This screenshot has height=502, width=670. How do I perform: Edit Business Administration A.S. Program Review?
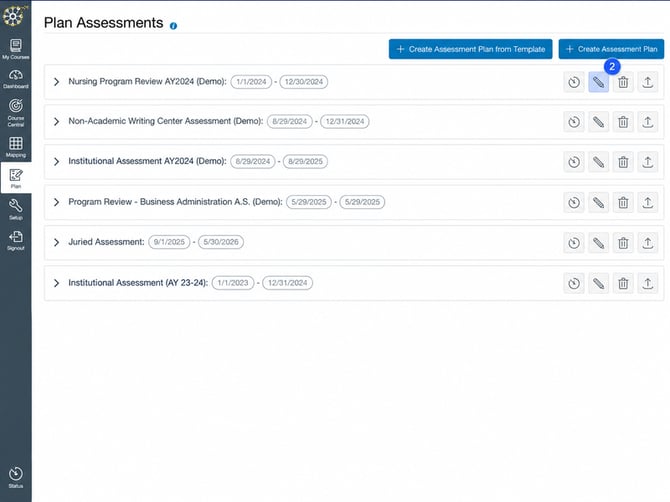[x=598, y=203]
